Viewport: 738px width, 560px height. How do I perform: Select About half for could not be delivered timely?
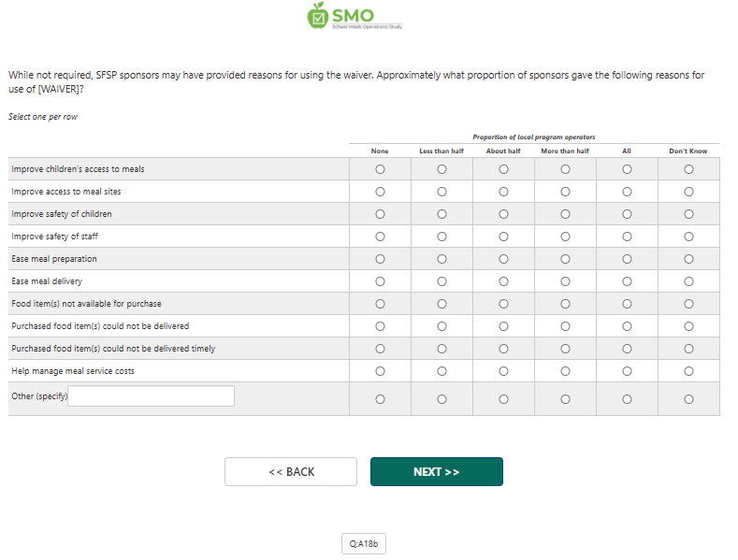(x=503, y=349)
